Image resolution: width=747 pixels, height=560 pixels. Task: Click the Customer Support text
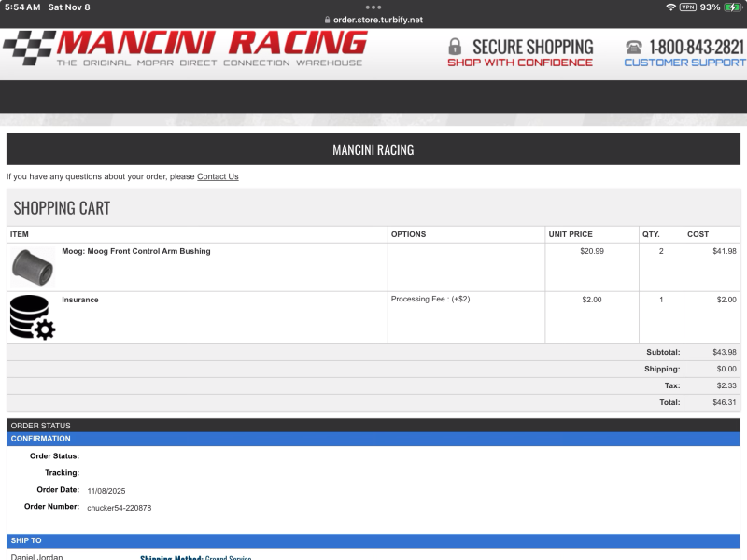pos(684,63)
